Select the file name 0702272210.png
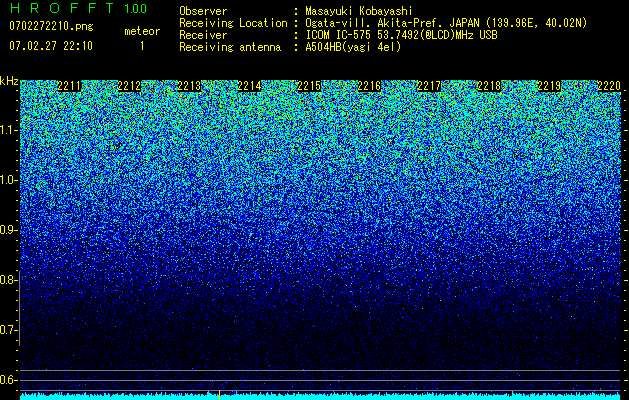 click(51, 26)
